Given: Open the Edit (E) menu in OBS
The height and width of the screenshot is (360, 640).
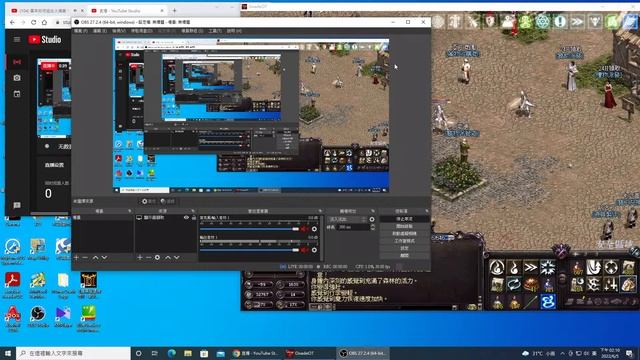Looking at the screenshot, I should 100,31.
